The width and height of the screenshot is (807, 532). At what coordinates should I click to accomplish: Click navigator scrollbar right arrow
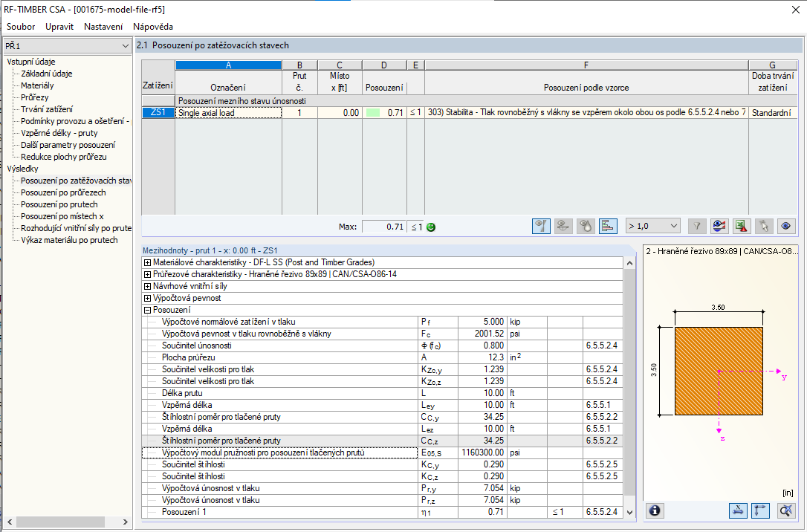pyautogui.click(x=125, y=522)
